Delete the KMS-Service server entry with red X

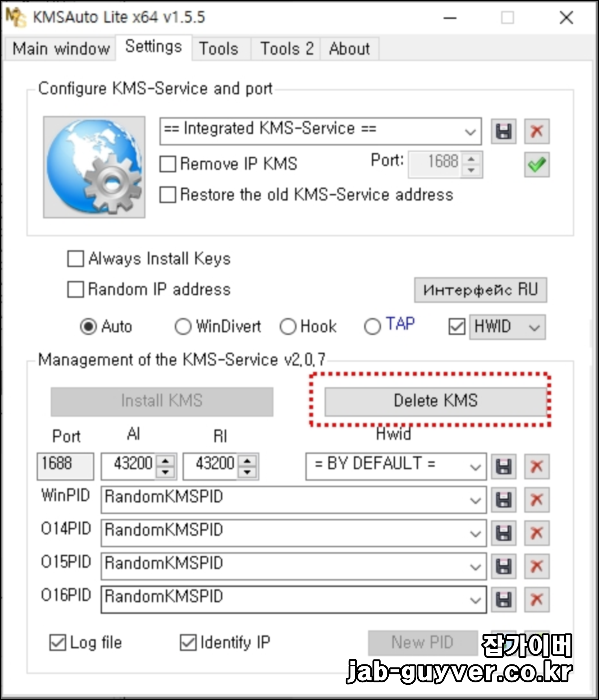tap(537, 131)
